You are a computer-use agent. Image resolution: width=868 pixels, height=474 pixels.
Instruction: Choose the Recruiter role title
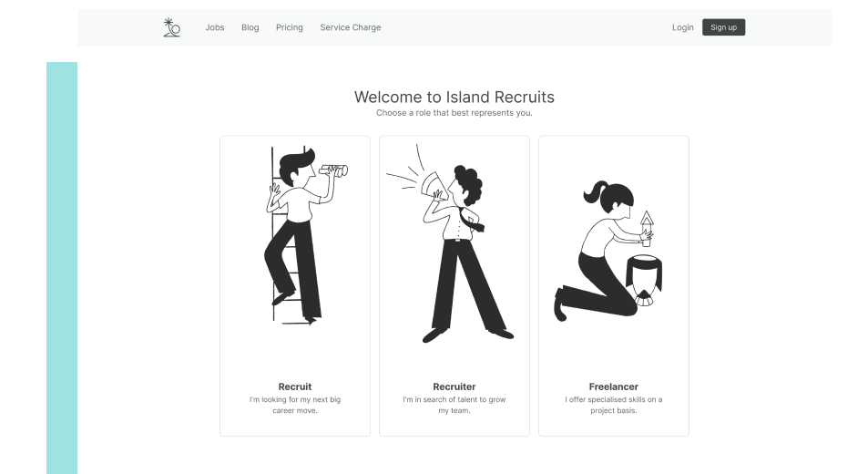tap(454, 386)
